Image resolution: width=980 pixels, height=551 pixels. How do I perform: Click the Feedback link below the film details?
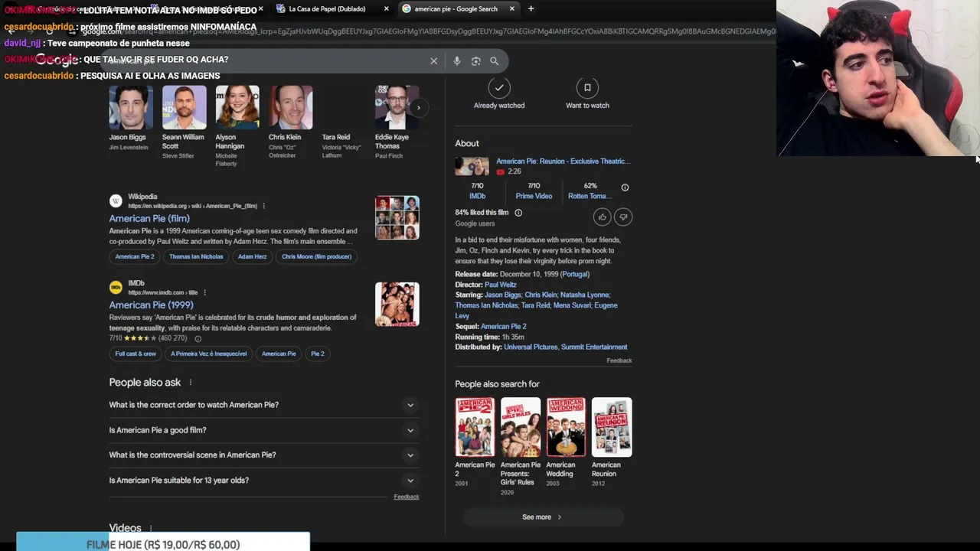(619, 360)
